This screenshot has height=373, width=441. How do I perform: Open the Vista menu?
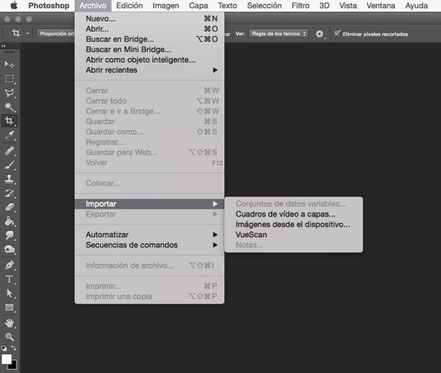coord(348,6)
